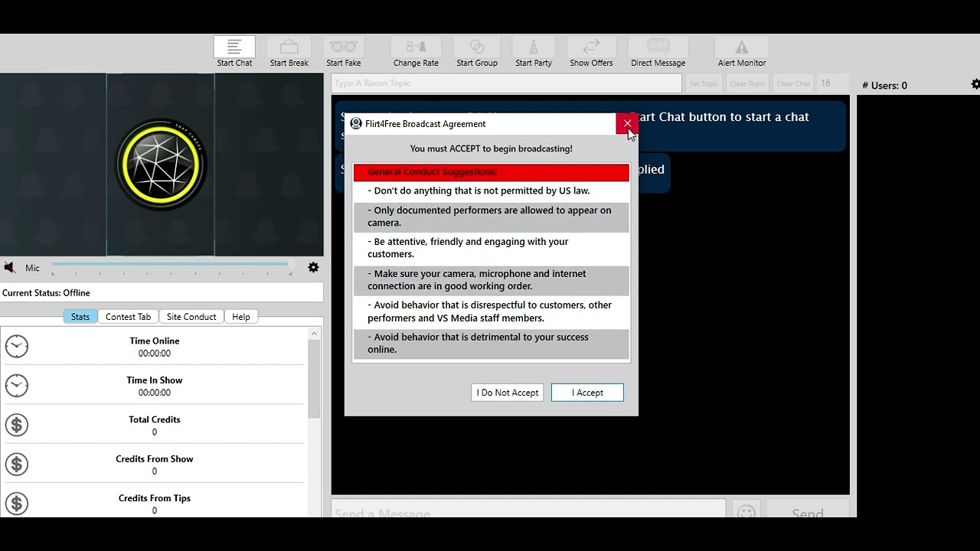Open the font size 16 dropdown
This screenshot has height=551, width=980.
tap(833, 83)
